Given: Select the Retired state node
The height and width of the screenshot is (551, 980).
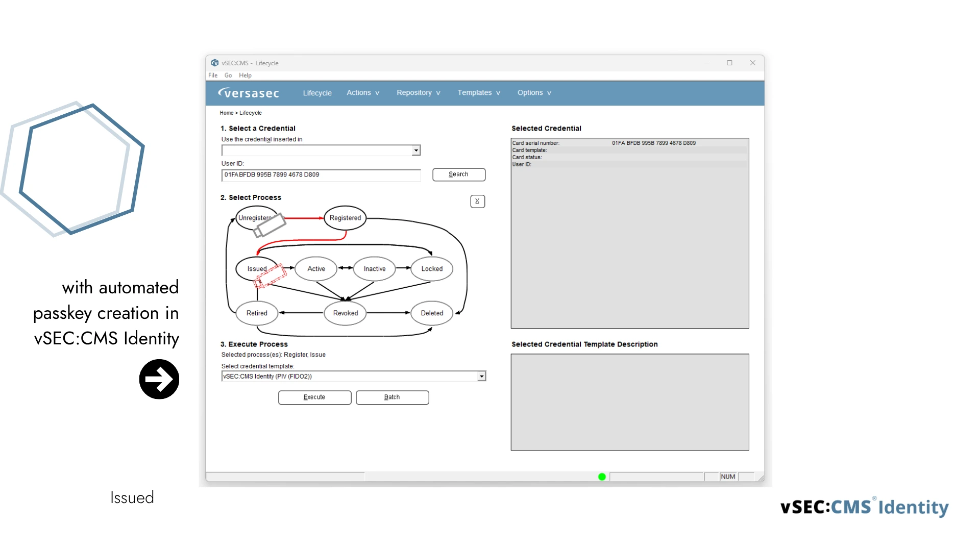Looking at the screenshot, I should tap(257, 313).
